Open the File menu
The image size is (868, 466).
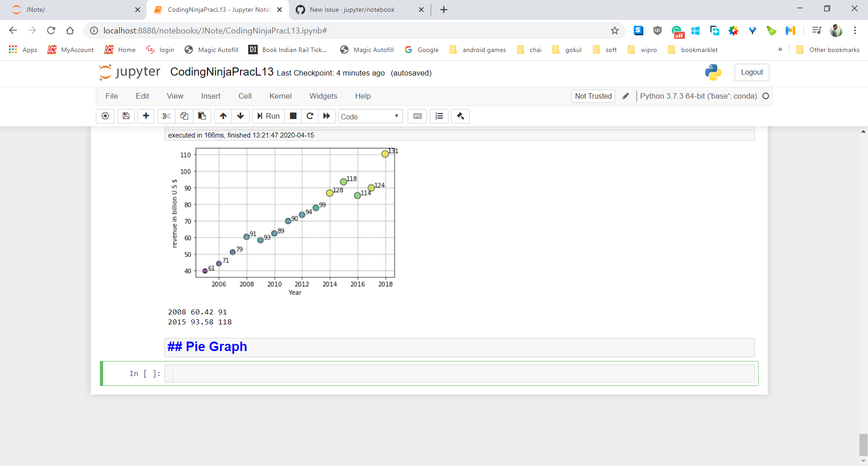[112, 96]
